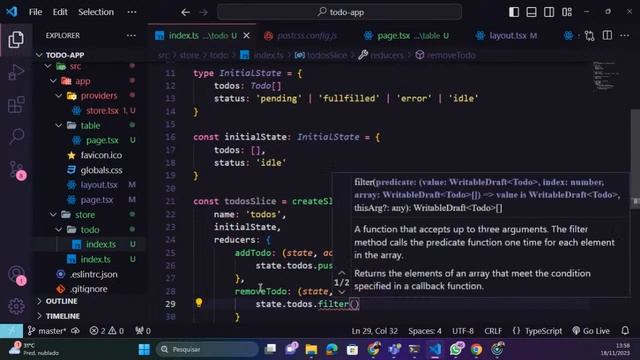Screen dimensions: 640x360
Task: Open the Edit menu
Action: click(60, 12)
